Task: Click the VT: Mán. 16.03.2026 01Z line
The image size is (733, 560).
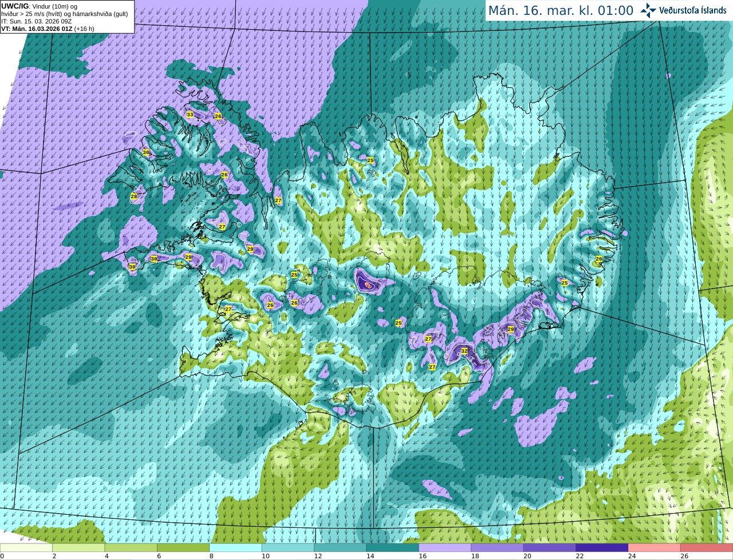Action: pyautogui.click(x=48, y=29)
